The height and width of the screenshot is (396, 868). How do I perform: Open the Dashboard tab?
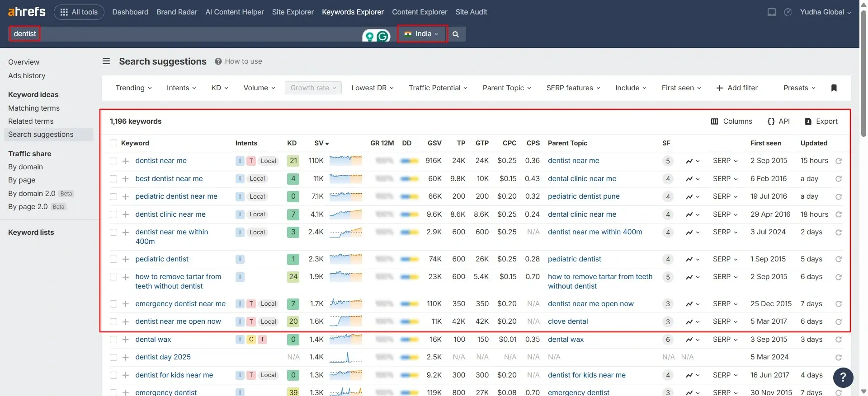[x=130, y=12]
